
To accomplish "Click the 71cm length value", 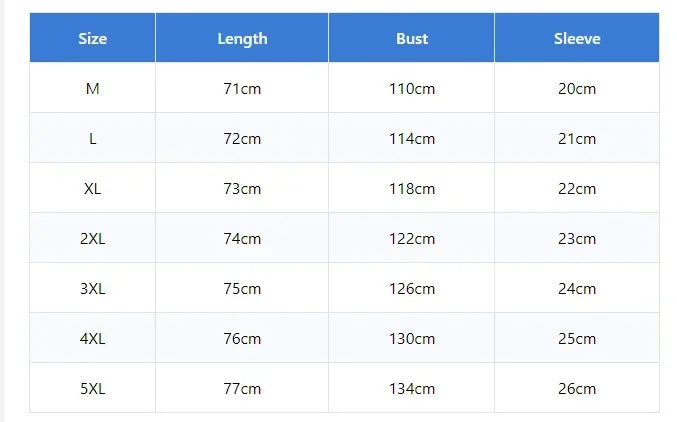I will pyautogui.click(x=242, y=88).
